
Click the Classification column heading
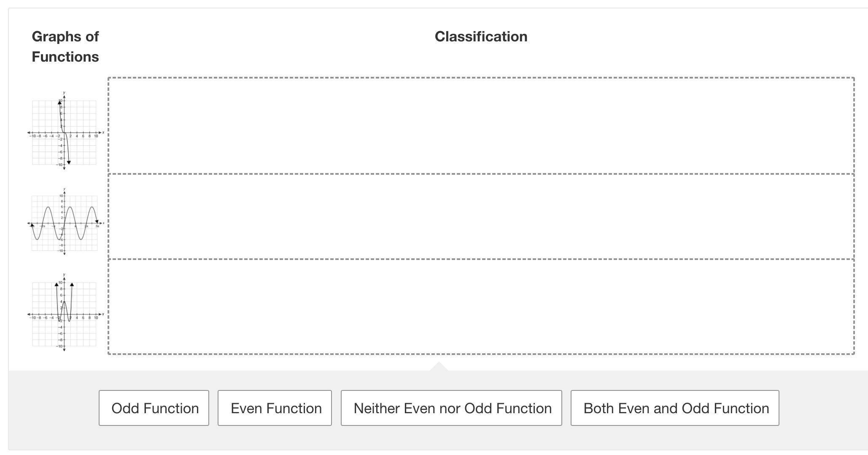pos(481,37)
